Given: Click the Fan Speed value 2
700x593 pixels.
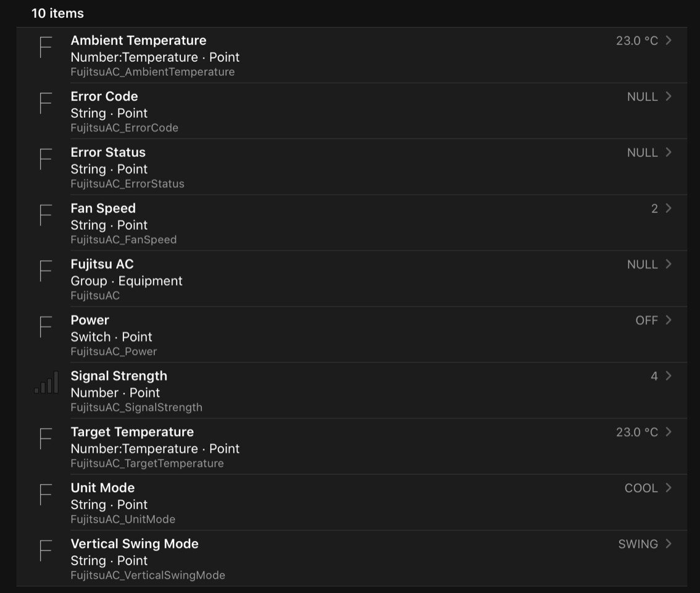Looking at the screenshot, I should [x=654, y=208].
